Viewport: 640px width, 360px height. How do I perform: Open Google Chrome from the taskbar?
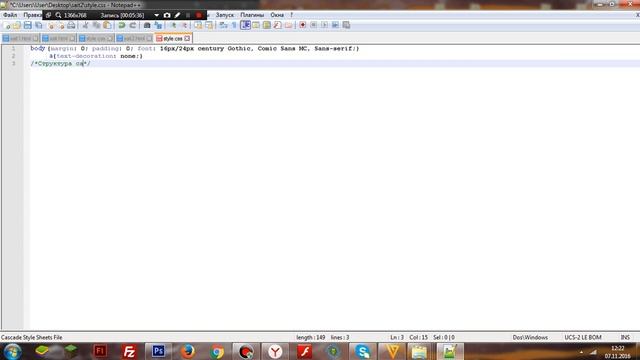click(x=217, y=351)
